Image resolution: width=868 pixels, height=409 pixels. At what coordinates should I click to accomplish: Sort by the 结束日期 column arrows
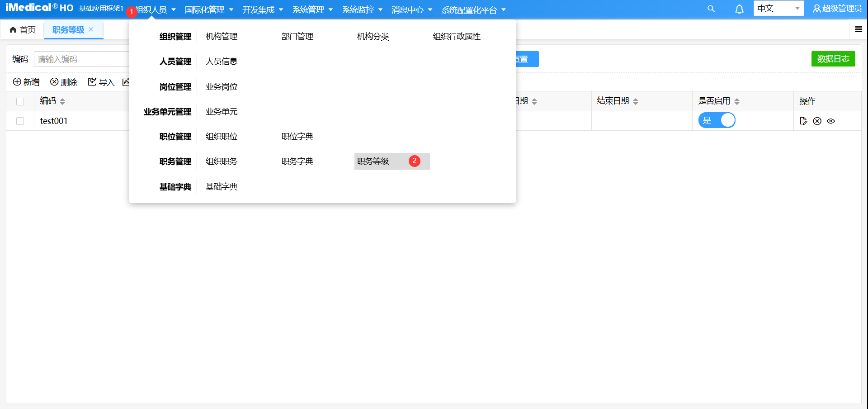(x=636, y=101)
